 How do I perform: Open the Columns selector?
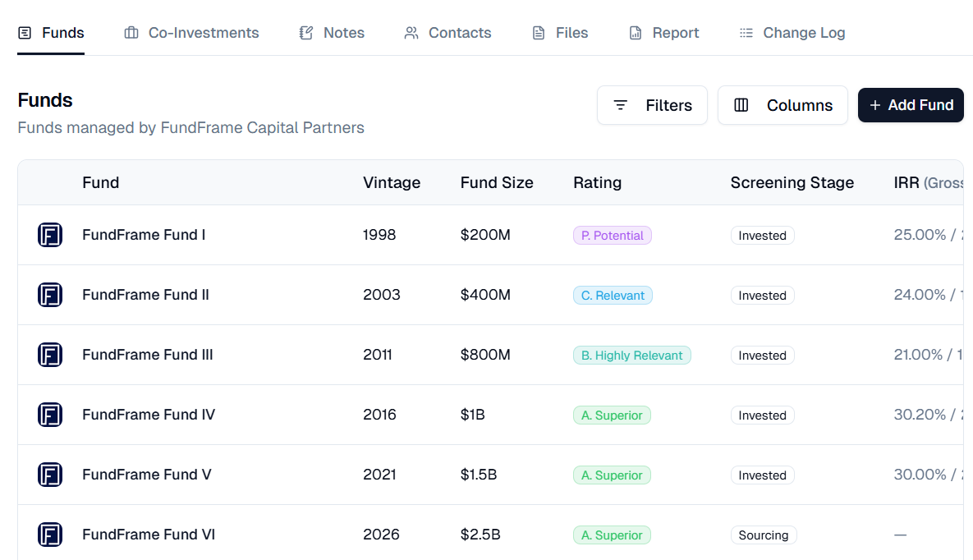[783, 105]
